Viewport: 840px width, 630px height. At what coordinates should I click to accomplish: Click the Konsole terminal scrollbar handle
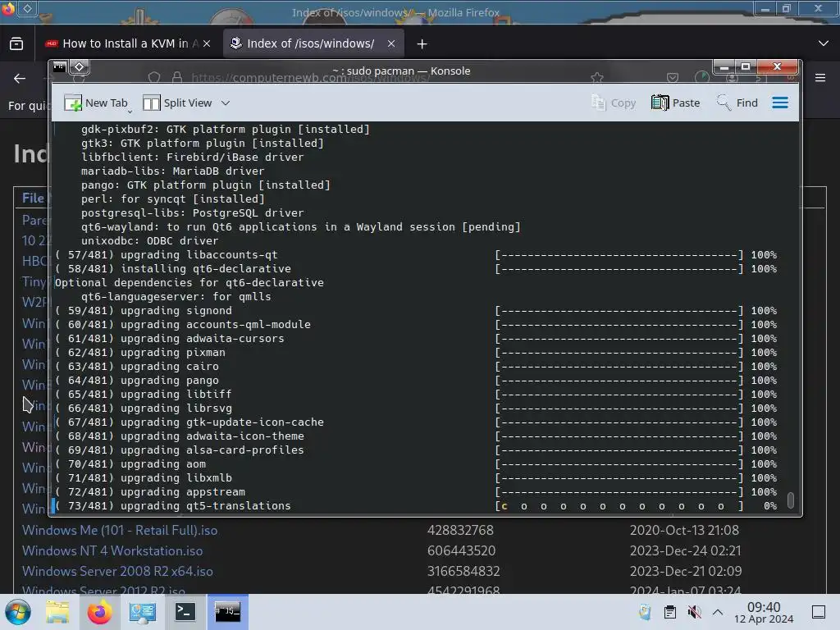point(790,500)
